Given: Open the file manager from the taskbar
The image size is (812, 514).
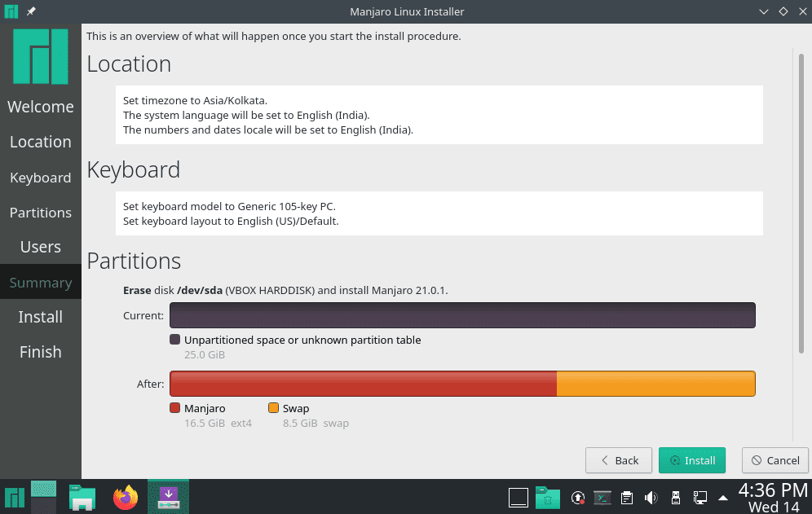Looking at the screenshot, I should (82, 497).
